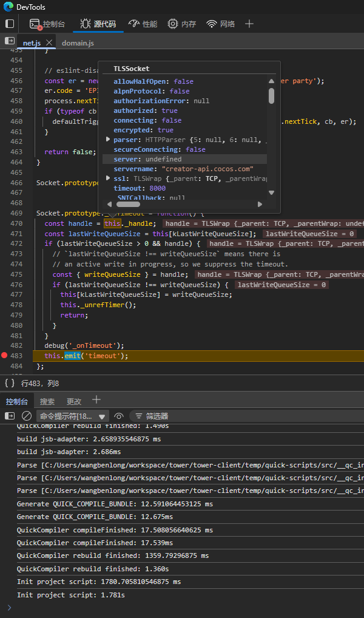Show the file navigator pane beside net.js
364x618 pixels.
tap(10, 41)
